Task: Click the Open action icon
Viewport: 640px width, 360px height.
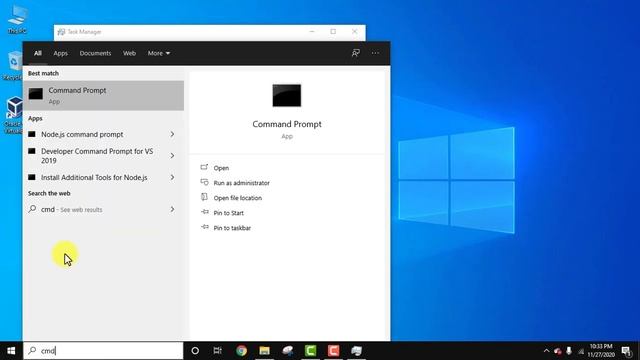Action: (x=204, y=167)
